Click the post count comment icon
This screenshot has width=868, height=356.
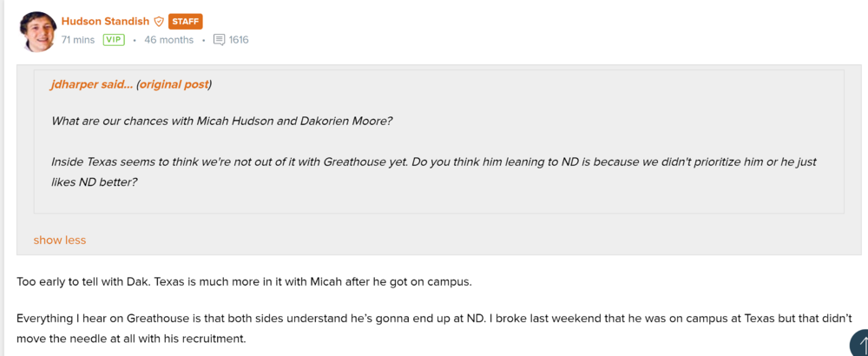[219, 40]
